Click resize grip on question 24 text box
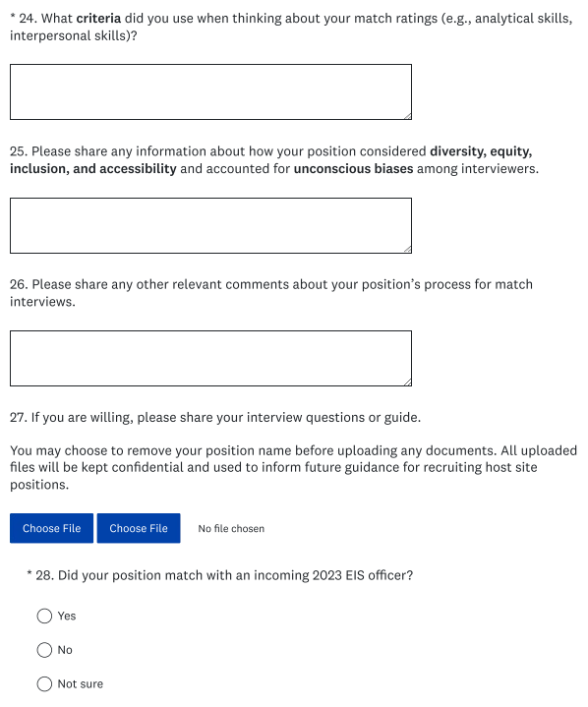Image resolution: width=588 pixels, height=707 pixels. tap(408, 116)
